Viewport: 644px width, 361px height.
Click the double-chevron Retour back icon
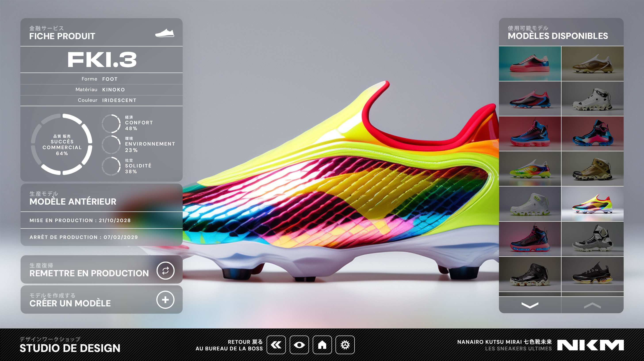tap(276, 345)
